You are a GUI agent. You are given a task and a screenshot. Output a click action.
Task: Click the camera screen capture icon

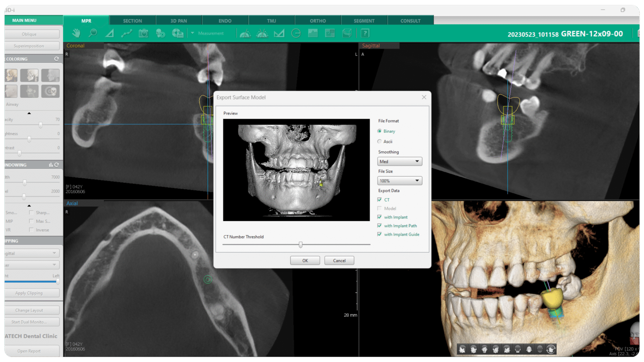[x=144, y=33]
